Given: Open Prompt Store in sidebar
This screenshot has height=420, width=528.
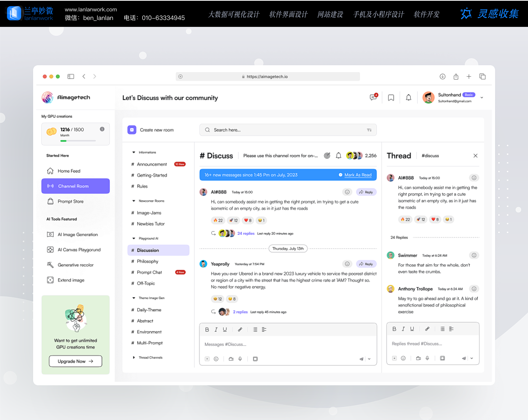Looking at the screenshot, I should [x=71, y=201].
